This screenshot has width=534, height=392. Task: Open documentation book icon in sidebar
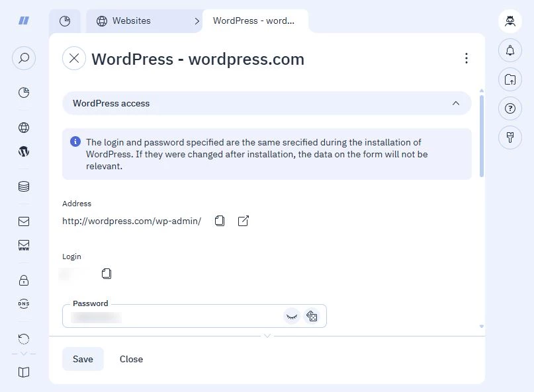[x=24, y=372]
